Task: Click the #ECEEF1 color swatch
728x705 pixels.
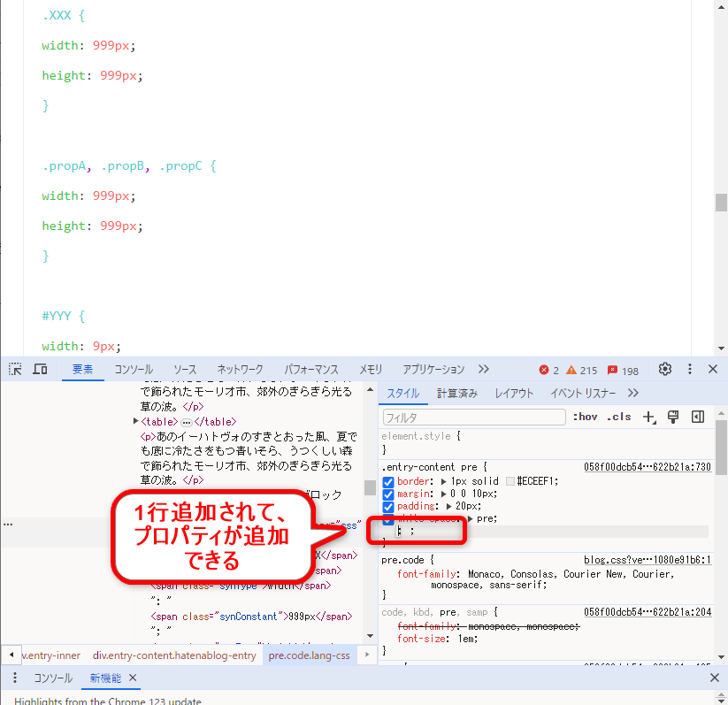Action: (x=510, y=481)
